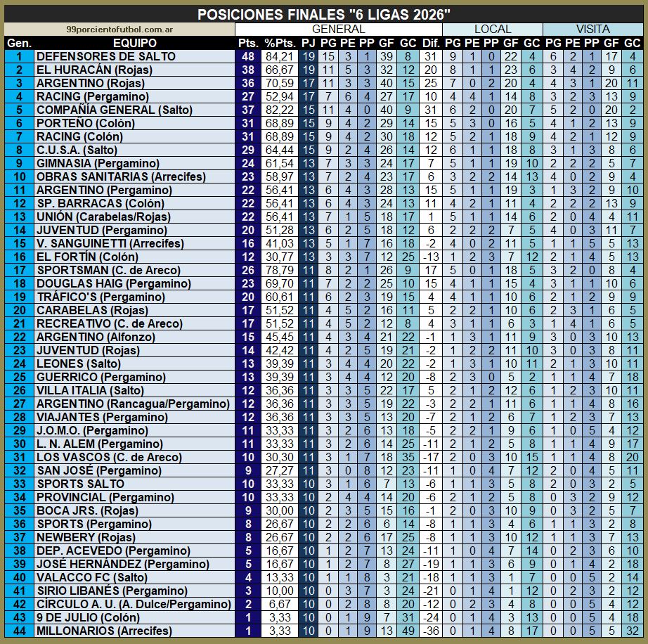
Task: Select team JOSÉ HERNÁNDEZ (Pergamino)
Action: coord(123,565)
